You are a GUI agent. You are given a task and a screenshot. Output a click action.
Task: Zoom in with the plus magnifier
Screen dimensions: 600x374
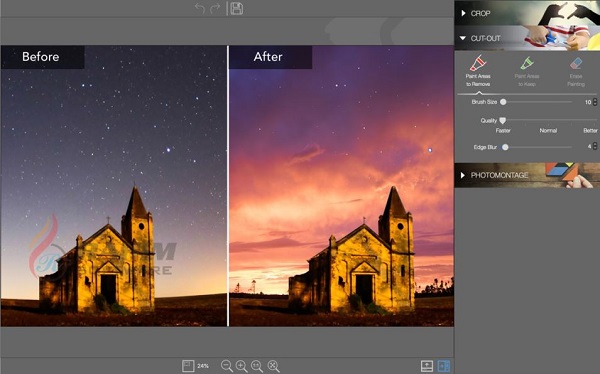pyautogui.click(x=242, y=366)
